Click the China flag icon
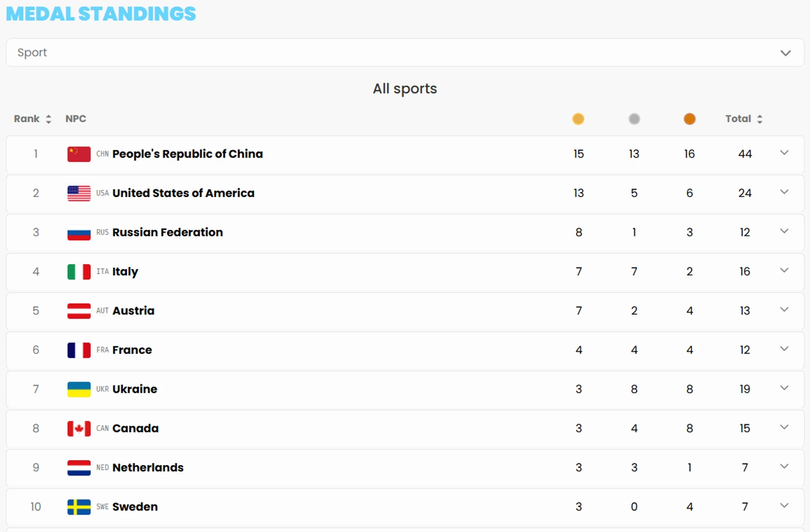Image resolution: width=810 pixels, height=532 pixels. 79,154
